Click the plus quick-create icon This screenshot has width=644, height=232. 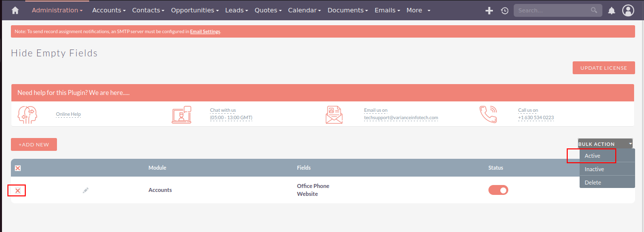[489, 10]
